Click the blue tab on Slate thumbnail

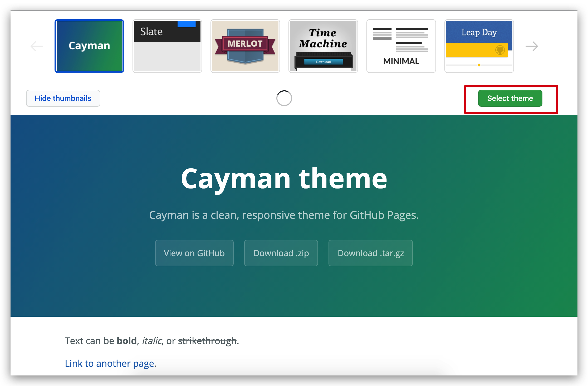187,24
